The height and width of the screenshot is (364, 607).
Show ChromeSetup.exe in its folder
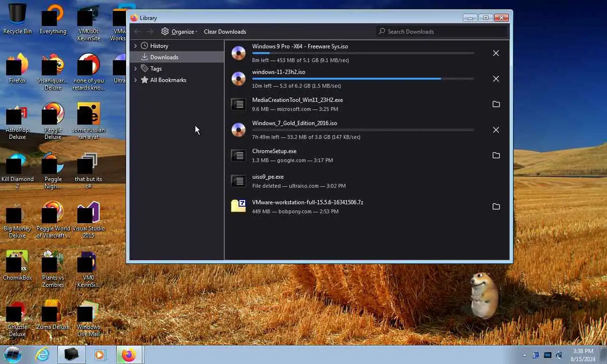click(x=496, y=155)
